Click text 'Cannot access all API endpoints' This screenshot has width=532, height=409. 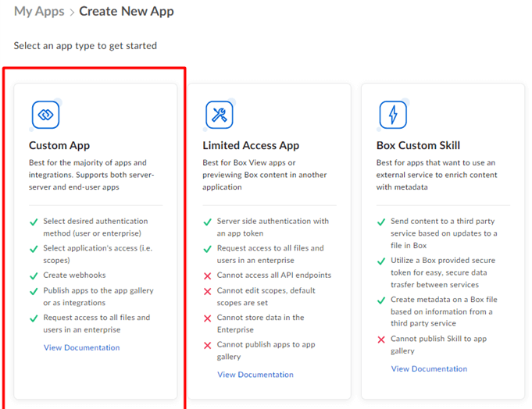[x=273, y=276]
